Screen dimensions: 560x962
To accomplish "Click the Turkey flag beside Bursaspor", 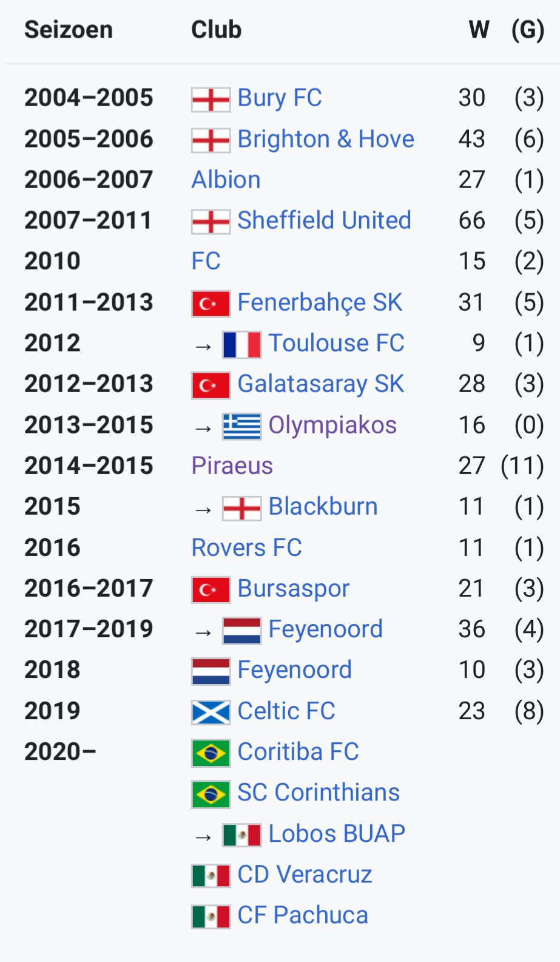I will (x=211, y=590).
